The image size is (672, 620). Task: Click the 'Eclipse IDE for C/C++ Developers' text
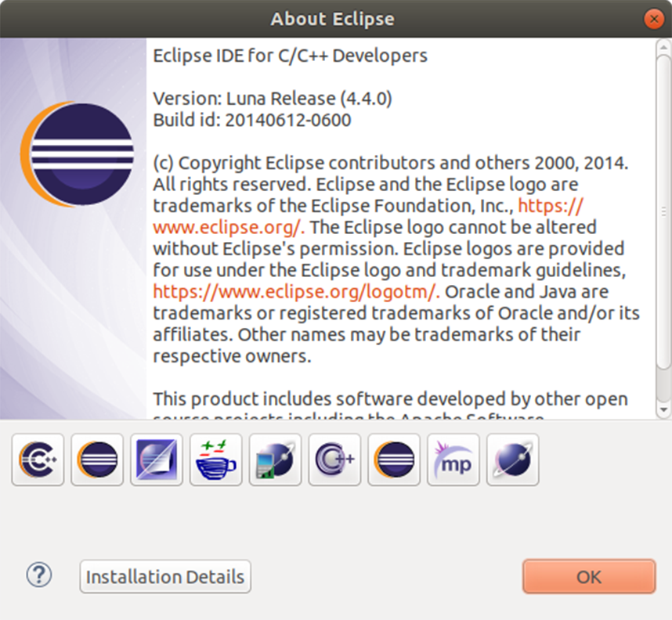coord(290,56)
